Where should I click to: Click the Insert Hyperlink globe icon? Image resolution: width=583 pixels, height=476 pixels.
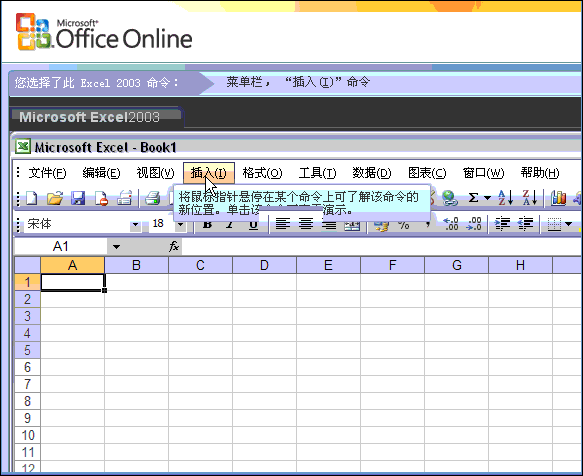pyautogui.click(x=450, y=198)
